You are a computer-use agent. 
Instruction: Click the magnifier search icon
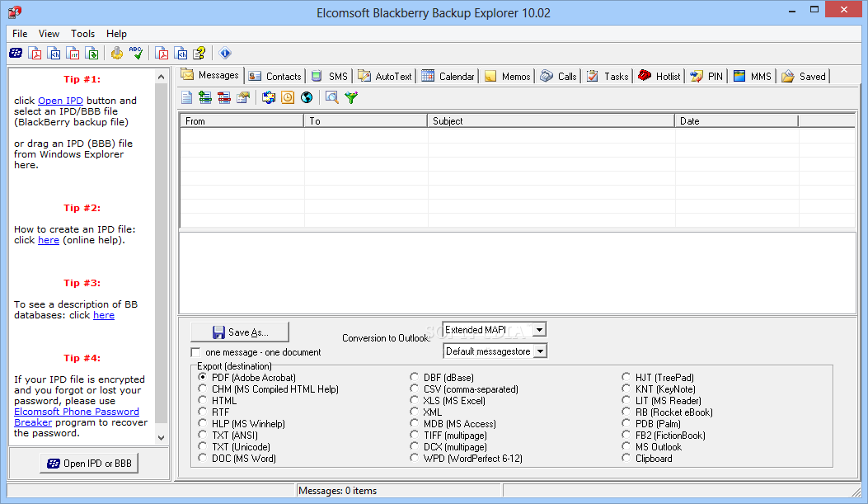click(331, 97)
